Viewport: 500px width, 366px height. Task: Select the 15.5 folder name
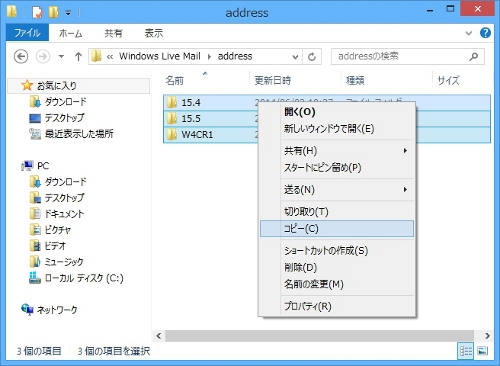(191, 119)
